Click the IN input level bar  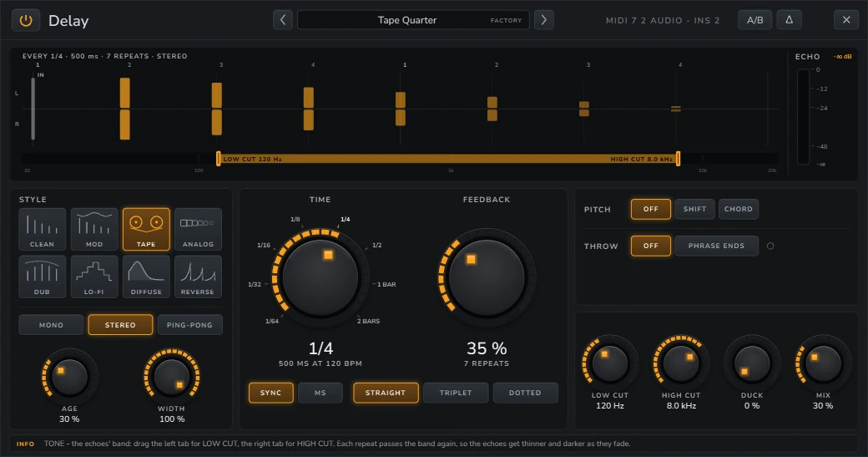pos(33,109)
